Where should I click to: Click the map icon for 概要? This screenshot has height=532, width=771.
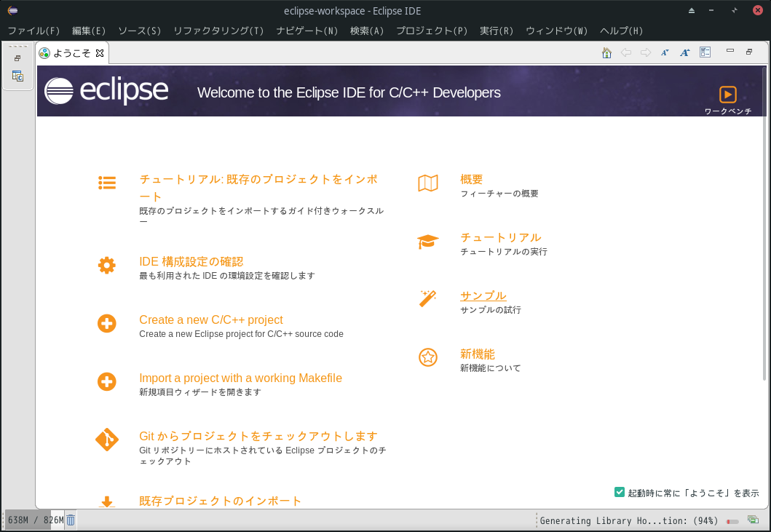[x=428, y=183]
